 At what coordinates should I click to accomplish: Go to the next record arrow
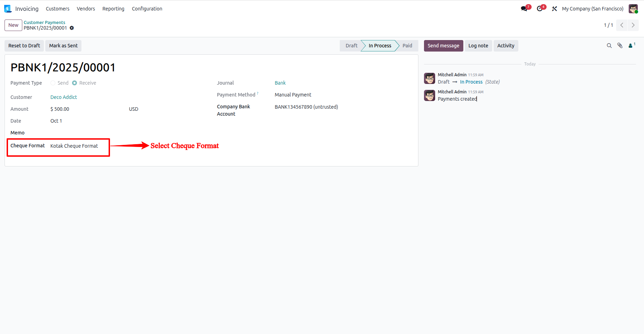pyautogui.click(x=633, y=25)
